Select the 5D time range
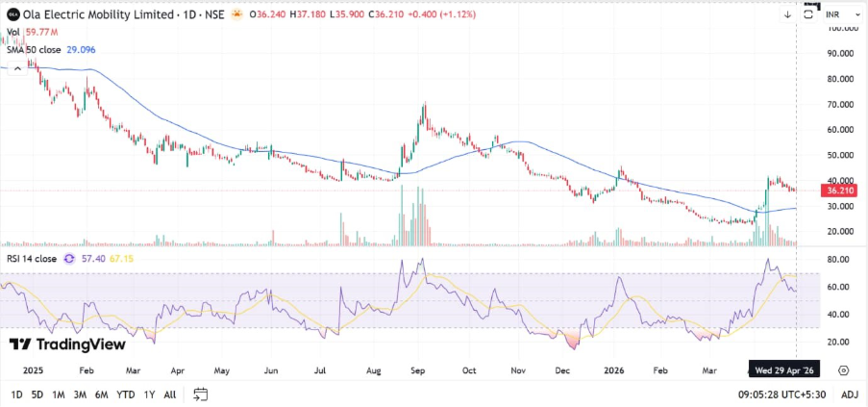Screen dimensions: 868x407 37,394
